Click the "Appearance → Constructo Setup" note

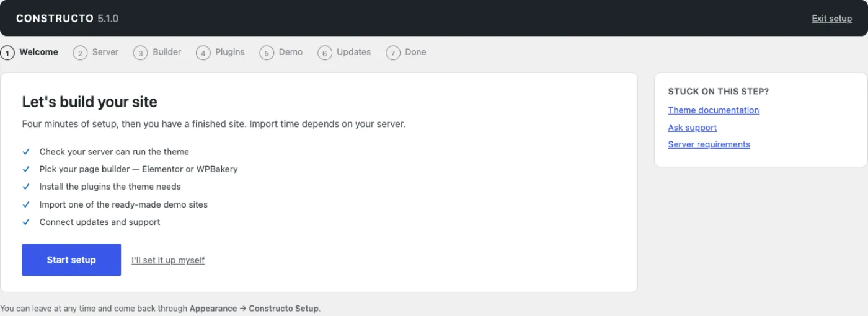pyautogui.click(x=254, y=309)
